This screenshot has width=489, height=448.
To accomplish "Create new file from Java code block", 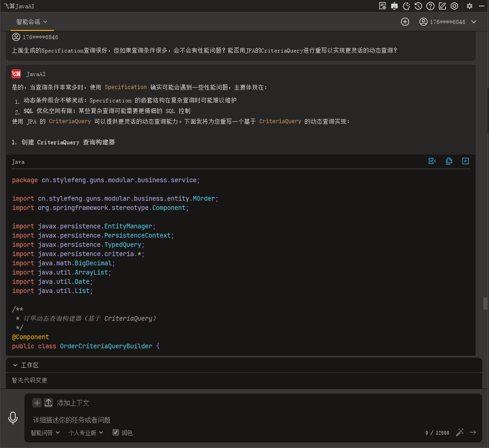I will coord(465,161).
